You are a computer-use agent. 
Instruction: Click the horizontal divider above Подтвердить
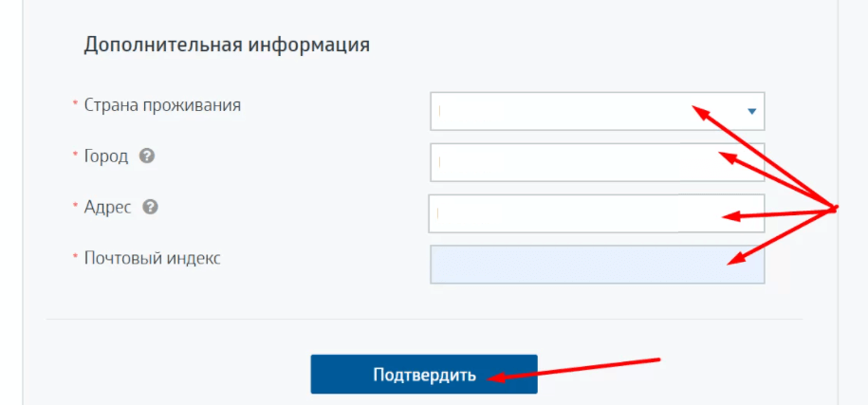click(x=424, y=320)
